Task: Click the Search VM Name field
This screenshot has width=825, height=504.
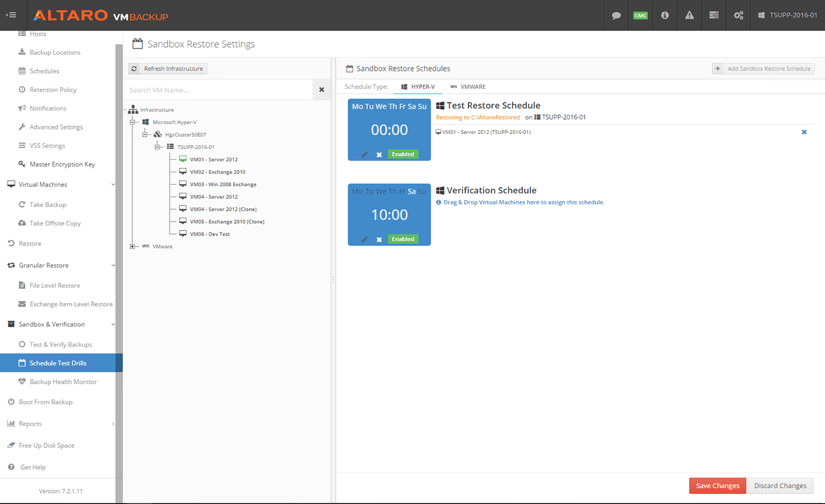Action: pos(218,90)
